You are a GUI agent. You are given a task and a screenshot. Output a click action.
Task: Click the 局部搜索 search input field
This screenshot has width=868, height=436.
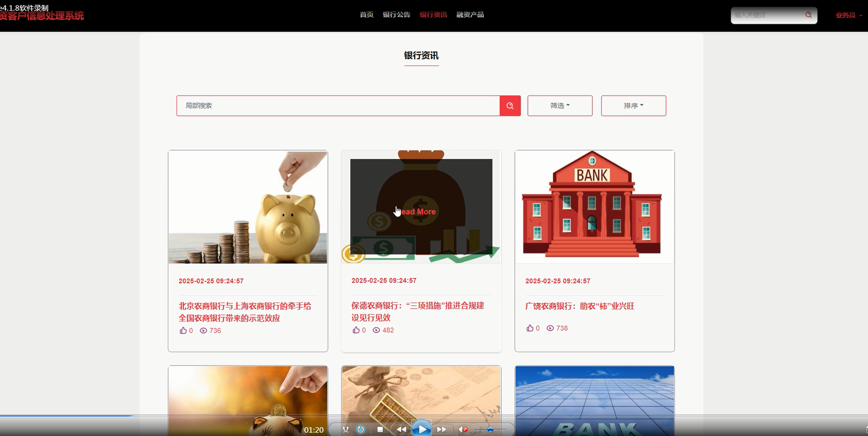(x=338, y=106)
